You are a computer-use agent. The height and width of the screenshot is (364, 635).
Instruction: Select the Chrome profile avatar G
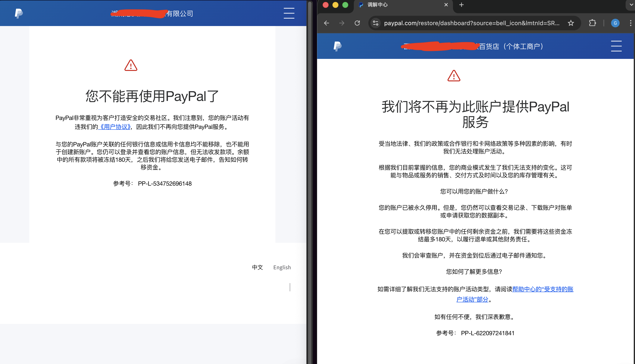point(615,23)
